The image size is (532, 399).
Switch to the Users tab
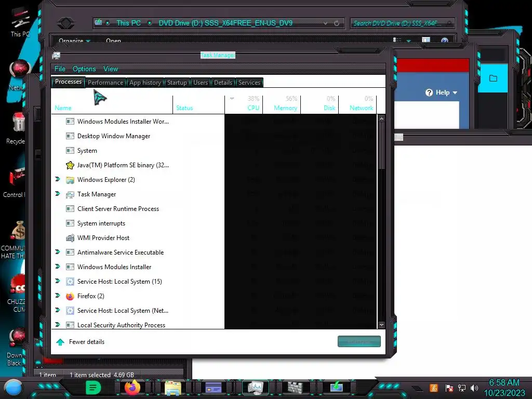(201, 83)
